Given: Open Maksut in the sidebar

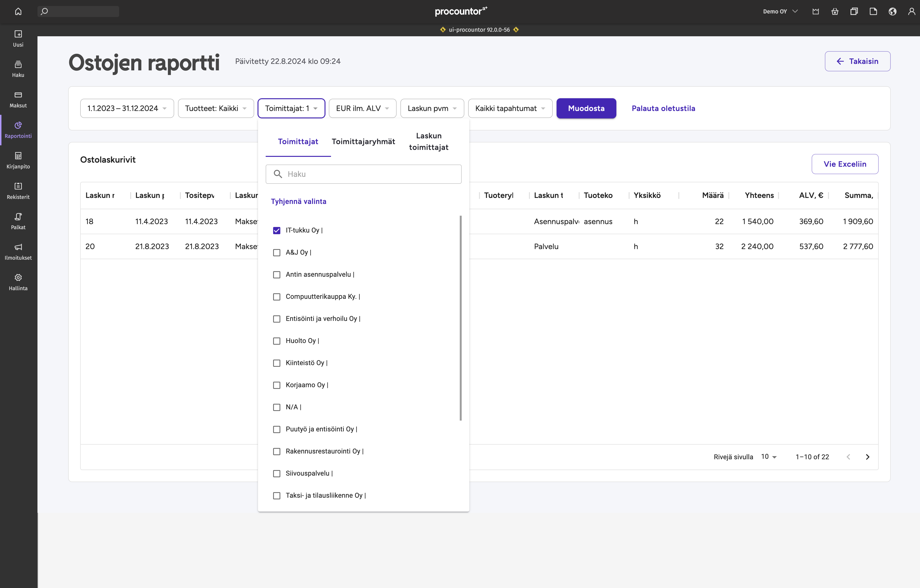Looking at the screenshot, I should 18,100.
